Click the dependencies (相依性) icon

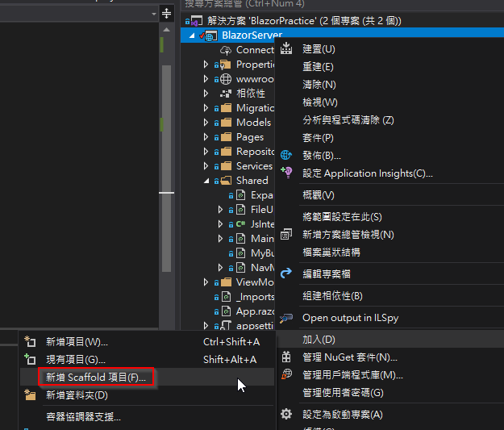(x=225, y=94)
